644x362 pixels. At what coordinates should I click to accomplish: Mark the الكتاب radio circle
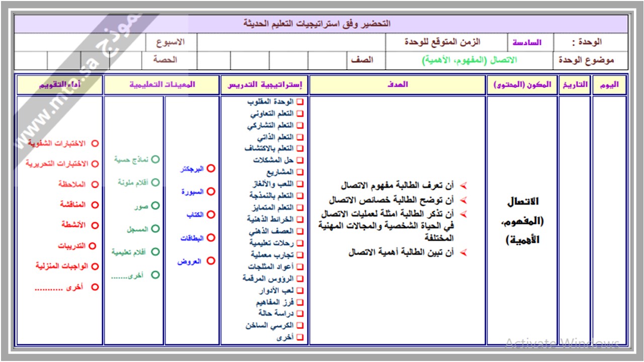tap(211, 215)
